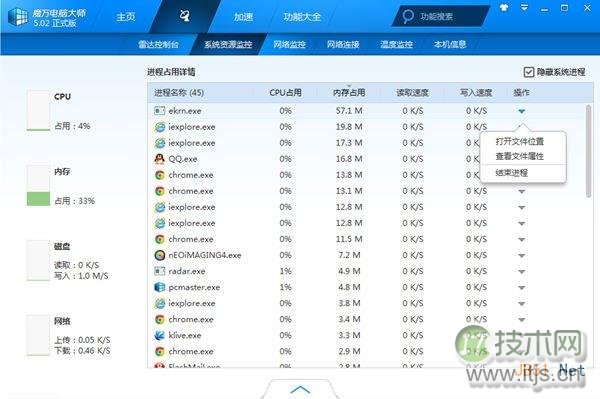Switch to the 温度监控 tab
The height and width of the screenshot is (399, 600).
coord(396,44)
